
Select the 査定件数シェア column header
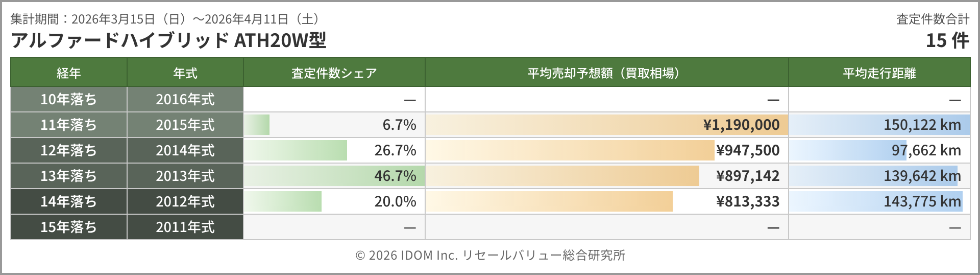(x=334, y=73)
